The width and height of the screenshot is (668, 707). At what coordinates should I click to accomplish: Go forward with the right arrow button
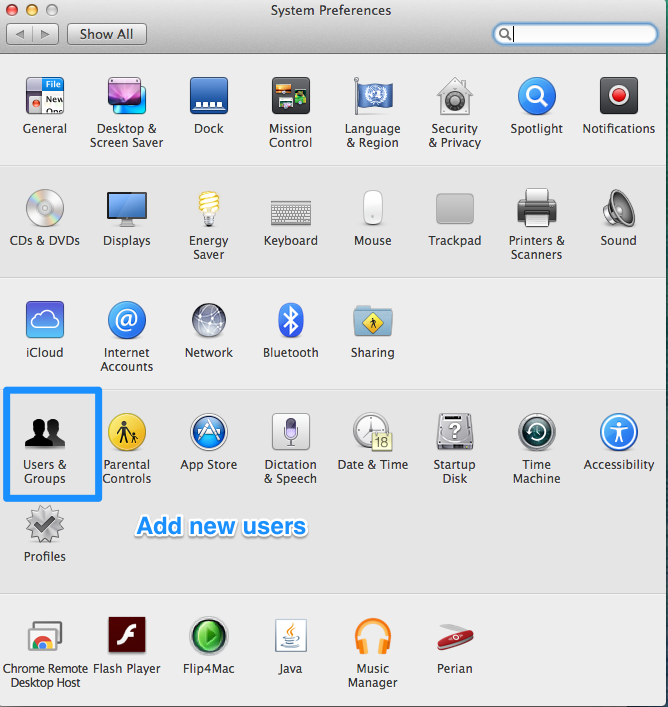[45, 34]
